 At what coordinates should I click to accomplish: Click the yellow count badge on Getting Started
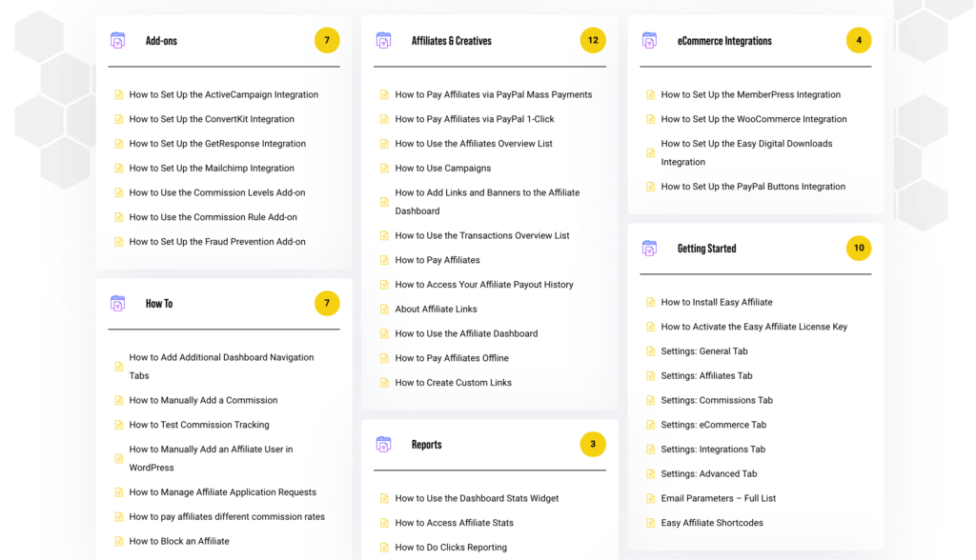pyautogui.click(x=859, y=248)
